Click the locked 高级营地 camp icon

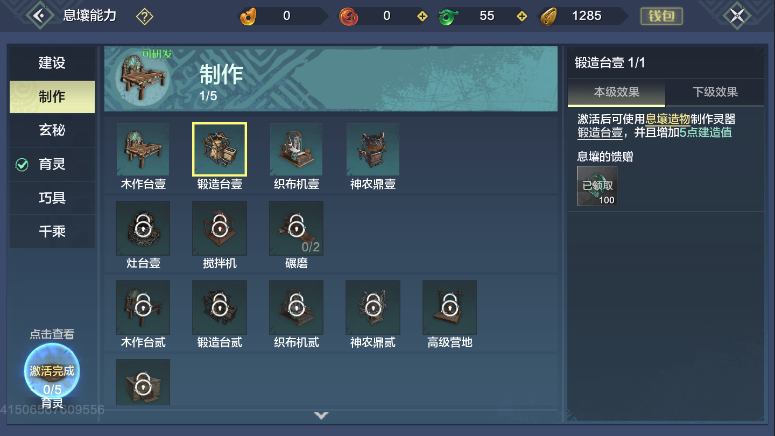point(449,307)
